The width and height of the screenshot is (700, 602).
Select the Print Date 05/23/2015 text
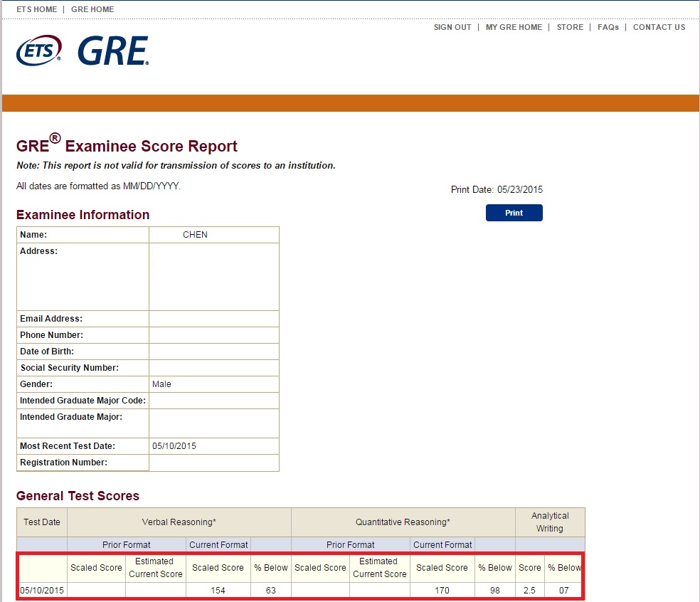click(497, 189)
